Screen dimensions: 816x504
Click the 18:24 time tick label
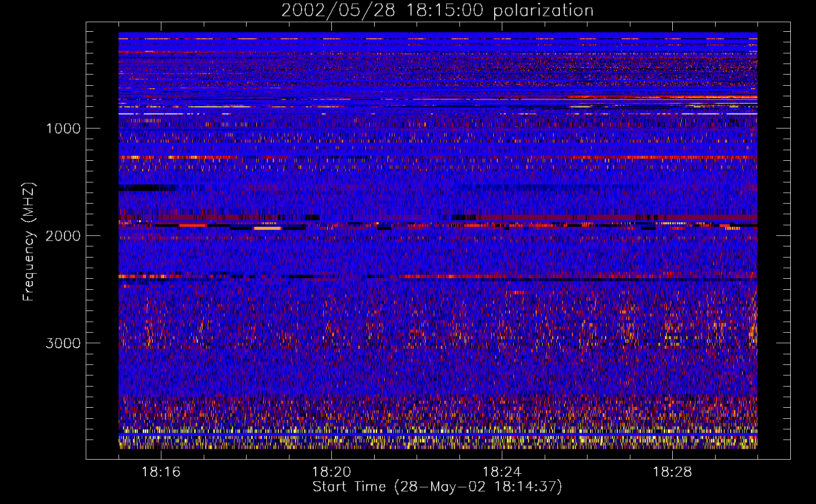click(x=502, y=472)
